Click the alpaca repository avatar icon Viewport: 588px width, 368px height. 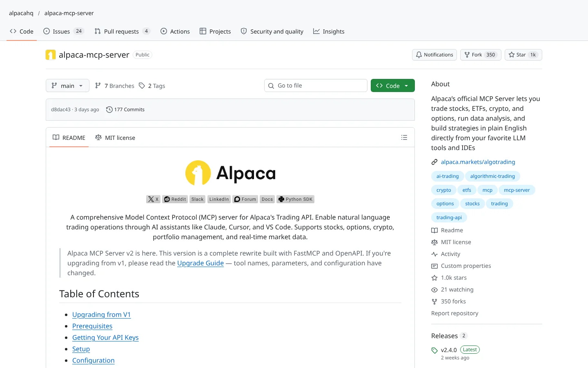(51, 55)
